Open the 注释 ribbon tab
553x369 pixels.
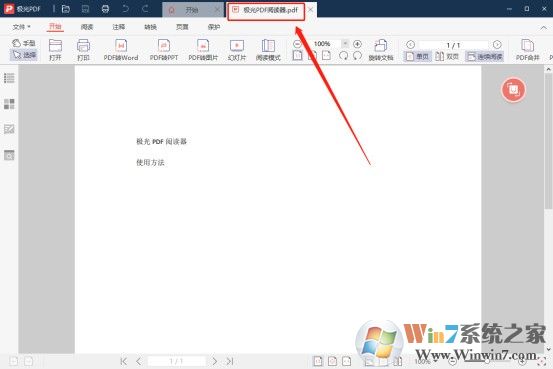[118, 27]
